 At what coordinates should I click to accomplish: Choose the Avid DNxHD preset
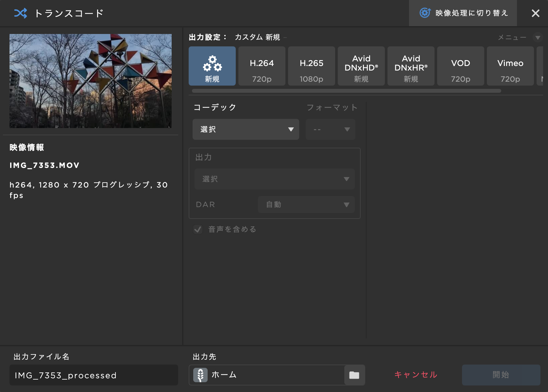[361, 66]
